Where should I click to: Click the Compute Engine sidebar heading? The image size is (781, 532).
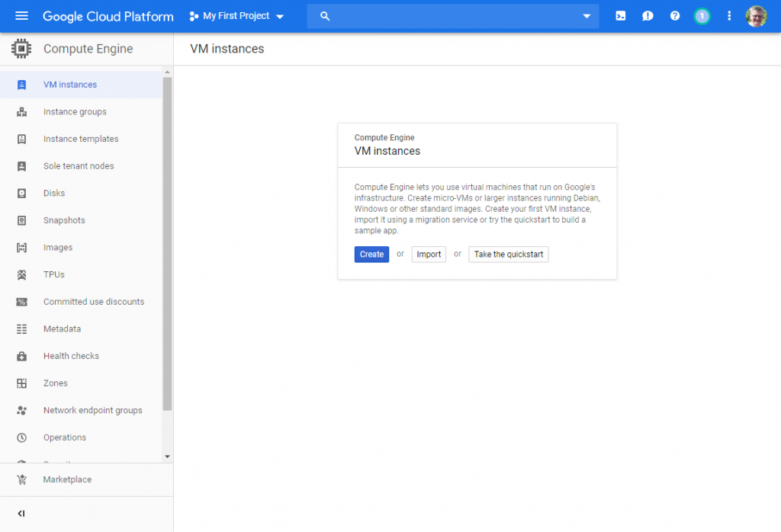[x=88, y=49]
